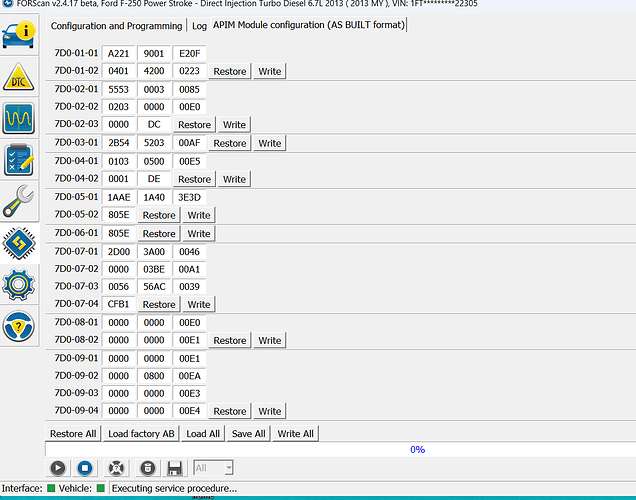Screen dimensions: 636x500
Task: Click Save All button
Action: tap(249, 433)
